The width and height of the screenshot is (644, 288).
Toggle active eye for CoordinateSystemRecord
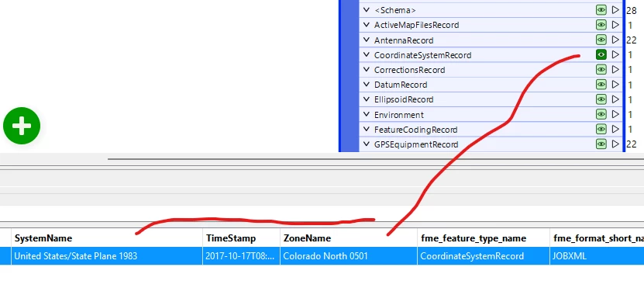tap(601, 54)
